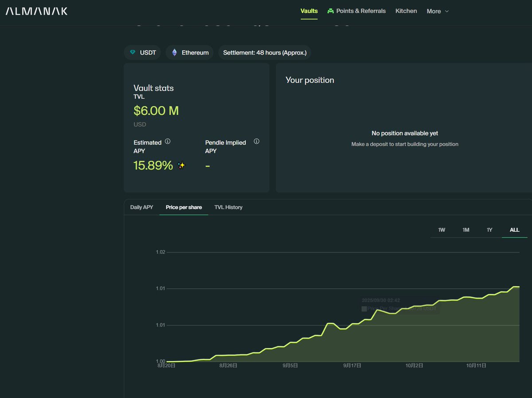Set chart range to 1M
The image size is (532, 398).
click(x=465, y=230)
